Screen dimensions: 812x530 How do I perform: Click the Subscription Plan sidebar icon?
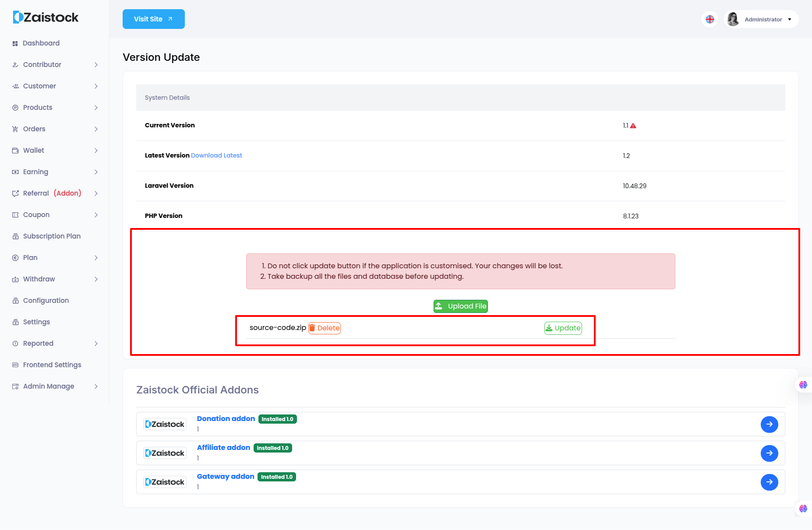point(15,236)
